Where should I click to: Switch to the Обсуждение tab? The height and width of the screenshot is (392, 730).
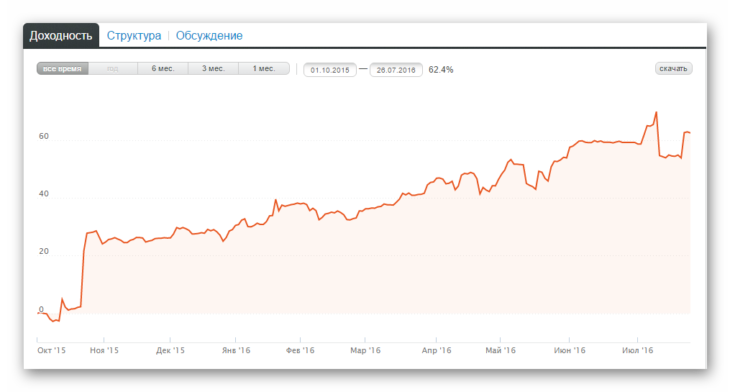click(209, 35)
